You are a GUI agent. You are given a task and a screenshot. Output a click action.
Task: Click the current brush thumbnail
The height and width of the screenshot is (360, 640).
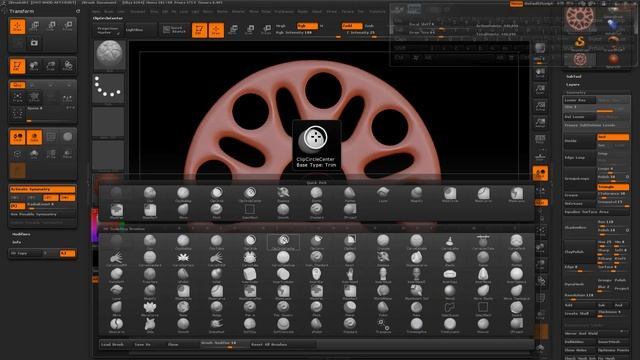109,55
